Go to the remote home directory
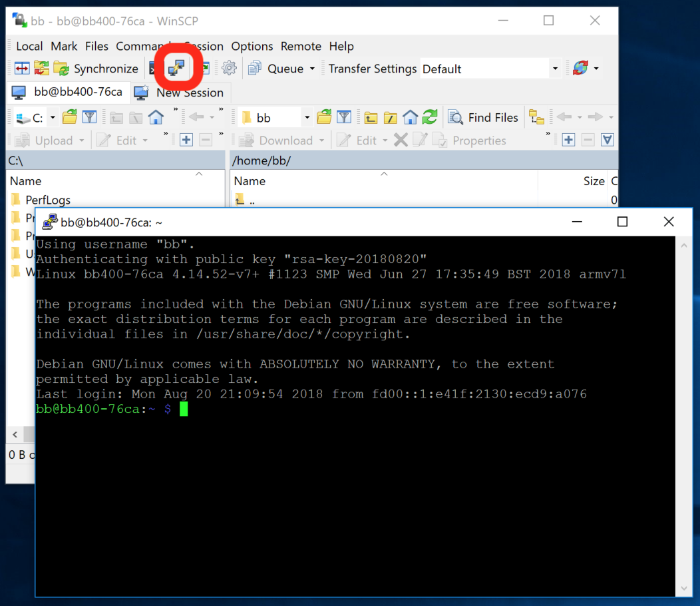 point(411,118)
